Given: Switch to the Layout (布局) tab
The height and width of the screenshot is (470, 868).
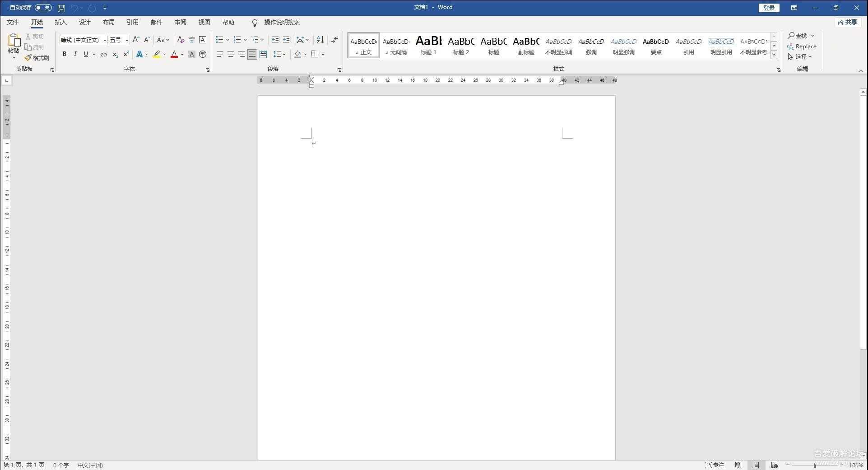Looking at the screenshot, I should pyautogui.click(x=108, y=22).
